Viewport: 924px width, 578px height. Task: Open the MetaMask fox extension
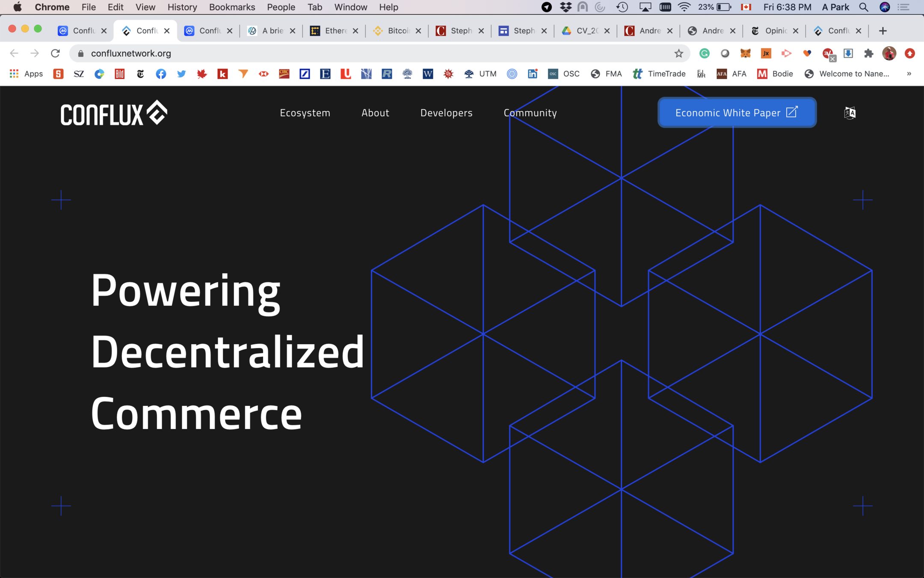(x=745, y=54)
